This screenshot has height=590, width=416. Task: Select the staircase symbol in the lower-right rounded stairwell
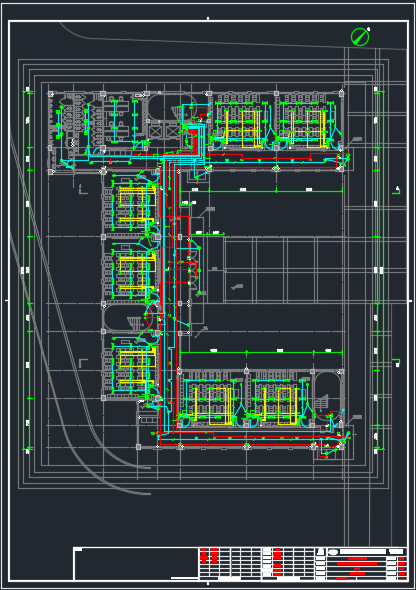pos(322,403)
